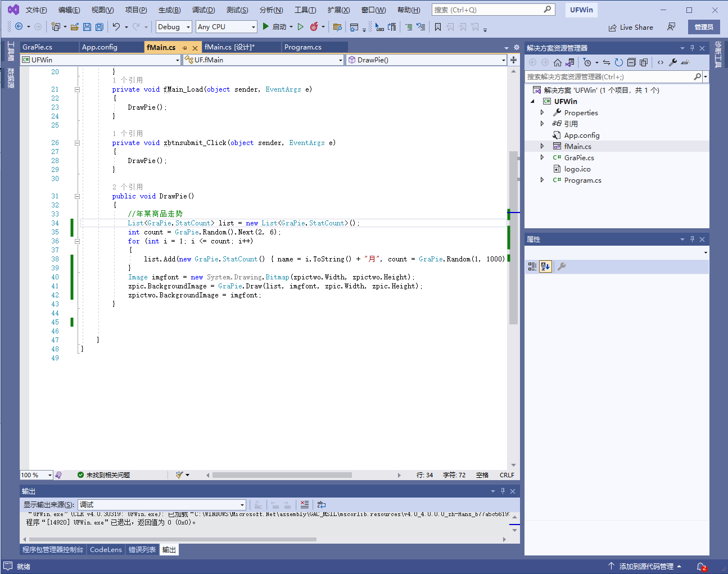Viewport: 728px width, 574px height.
Task: Click Property Pages wrench in Properties panel
Action: pyautogui.click(x=561, y=266)
